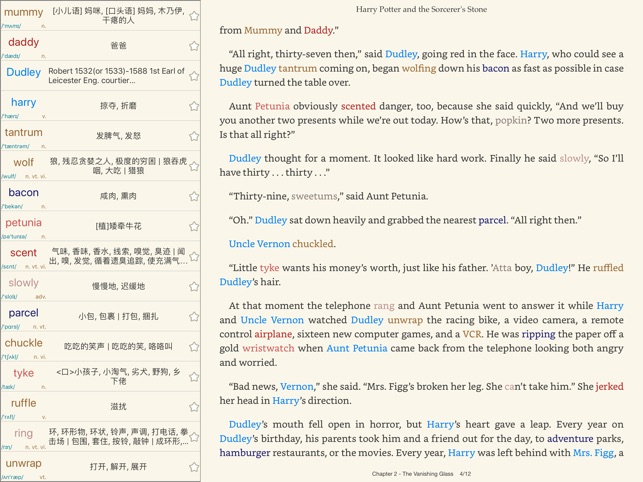This screenshot has height=482, width=643.
Task: Tap the highlighted word 'jerked'
Action: coord(609,386)
